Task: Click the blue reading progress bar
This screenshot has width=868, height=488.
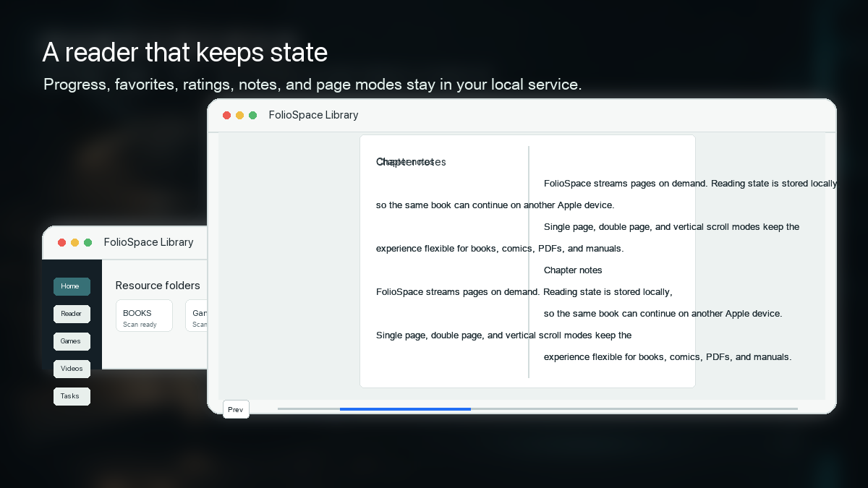Action: tap(405, 409)
